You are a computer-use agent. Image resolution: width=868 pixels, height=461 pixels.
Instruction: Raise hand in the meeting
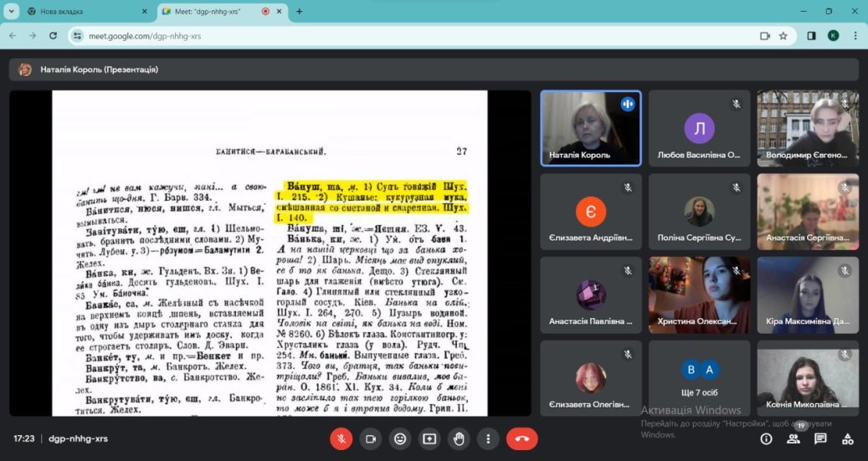pos(459,438)
